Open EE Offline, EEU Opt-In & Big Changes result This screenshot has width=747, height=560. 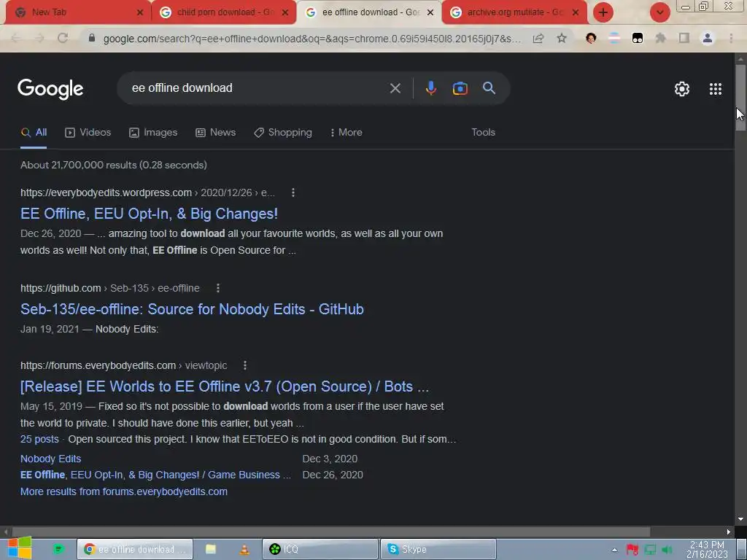coord(149,214)
